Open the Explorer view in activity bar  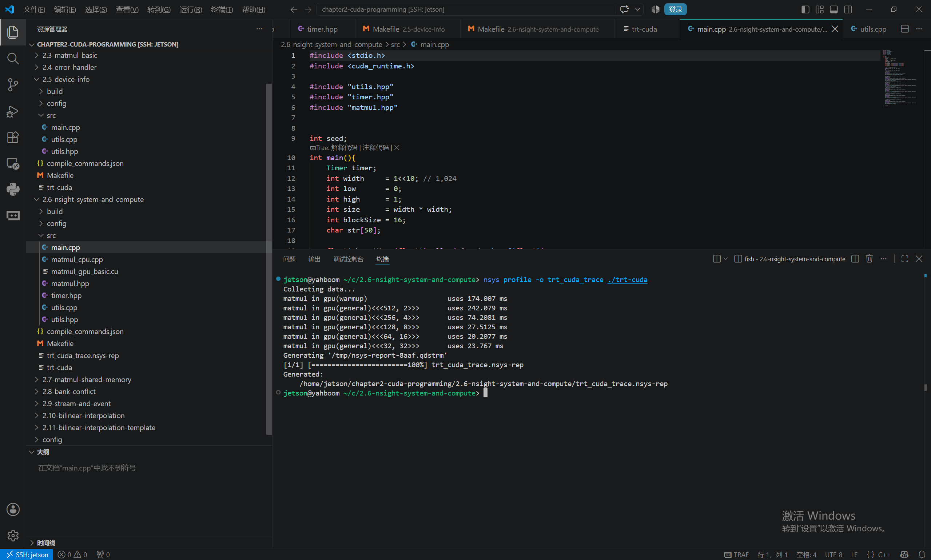click(x=13, y=32)
